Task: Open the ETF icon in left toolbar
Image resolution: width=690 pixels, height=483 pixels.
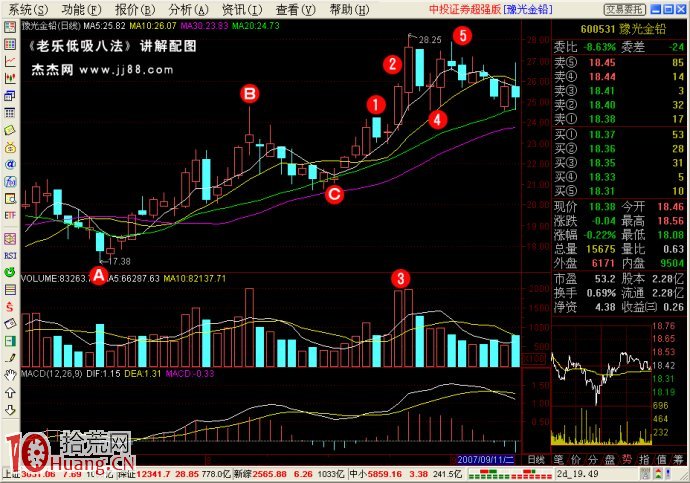Action: (x=10, y=215)
